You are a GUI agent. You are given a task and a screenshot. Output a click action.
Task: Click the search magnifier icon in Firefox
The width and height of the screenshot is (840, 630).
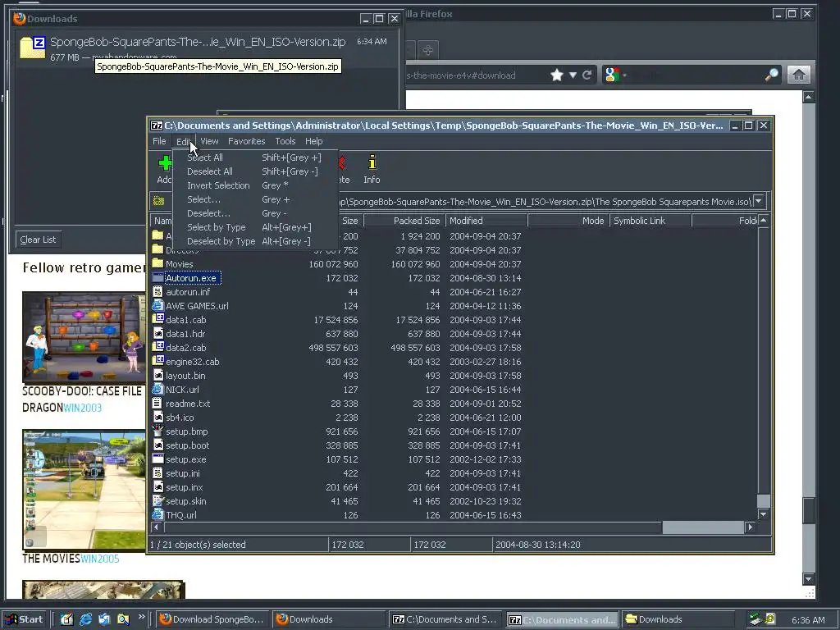[771, 75]
